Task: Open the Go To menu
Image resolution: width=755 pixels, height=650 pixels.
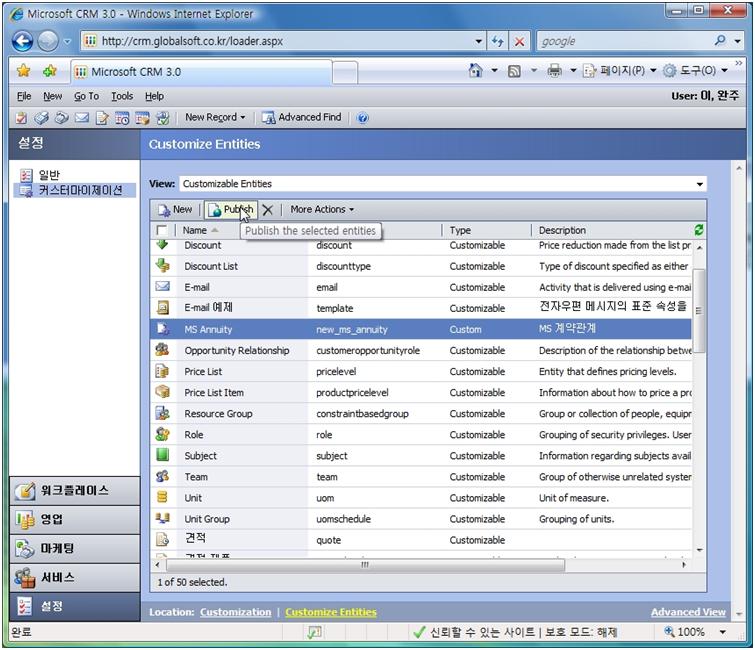Action: [86, 96]
